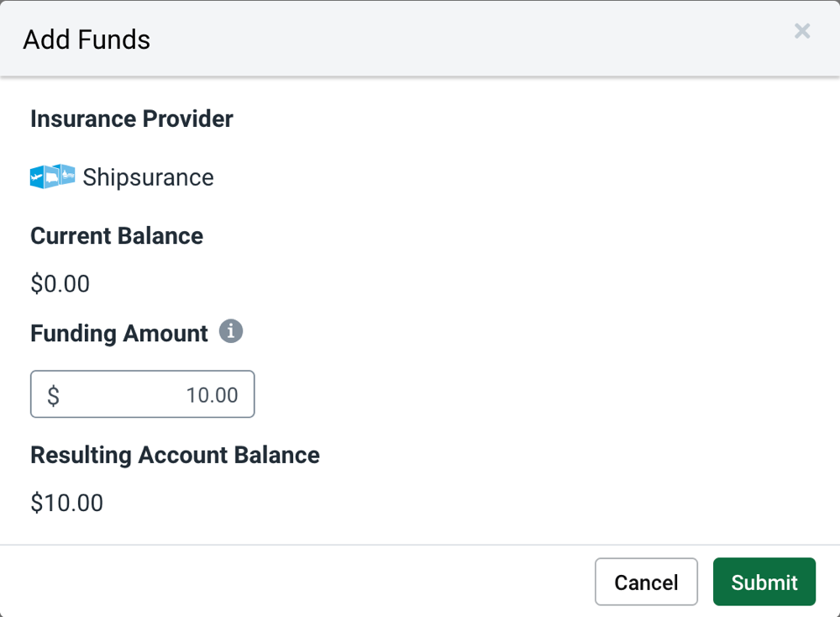Click the $0.00 current balance text
Image resolution: width=840 pixels, height=617 pixels.
coord(60,283)
